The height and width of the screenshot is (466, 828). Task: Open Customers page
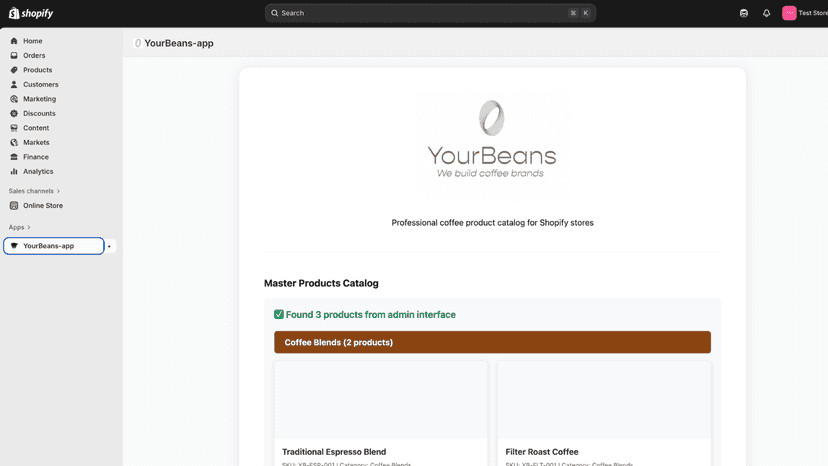[41, 85]
